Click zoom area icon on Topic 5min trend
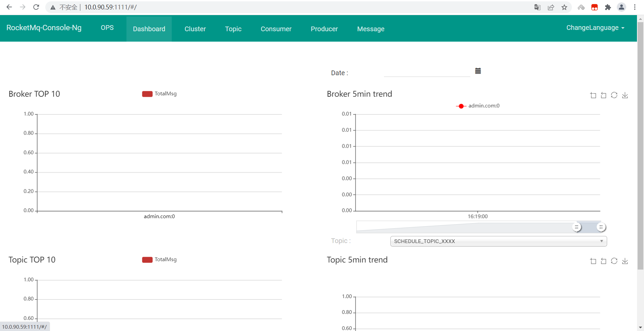 point(593,261)
